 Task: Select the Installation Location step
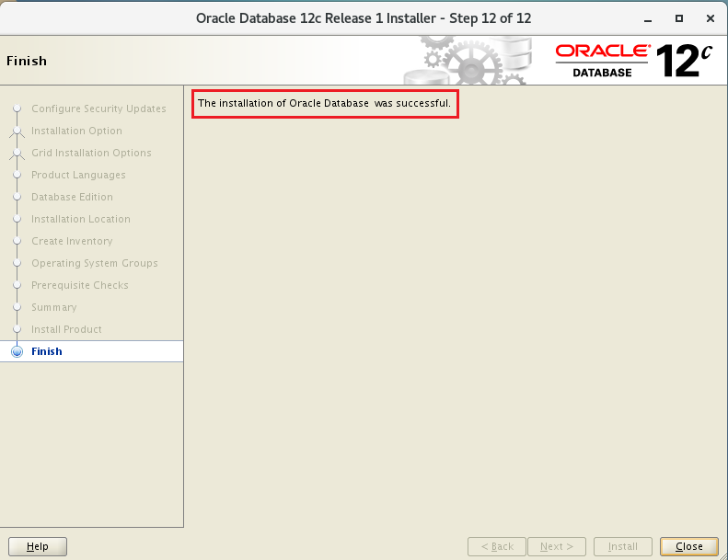[81, 219]
